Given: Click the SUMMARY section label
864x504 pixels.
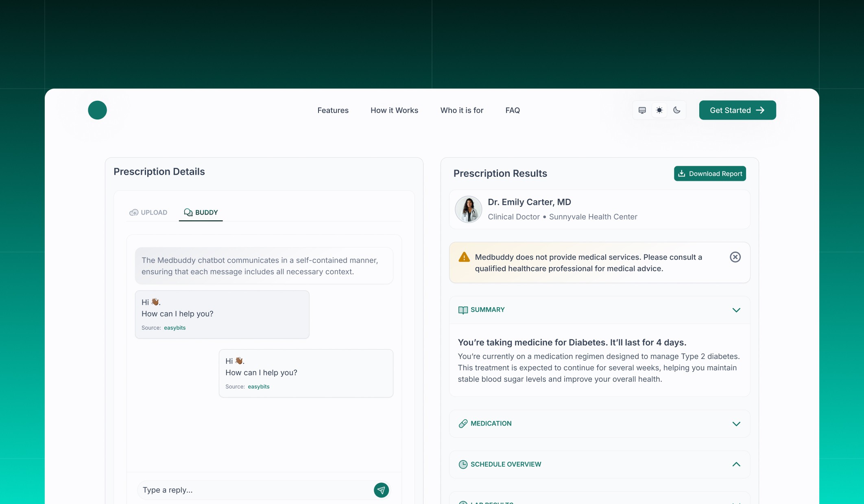Looking at the screenshot, I should click(x=487, y=310).
